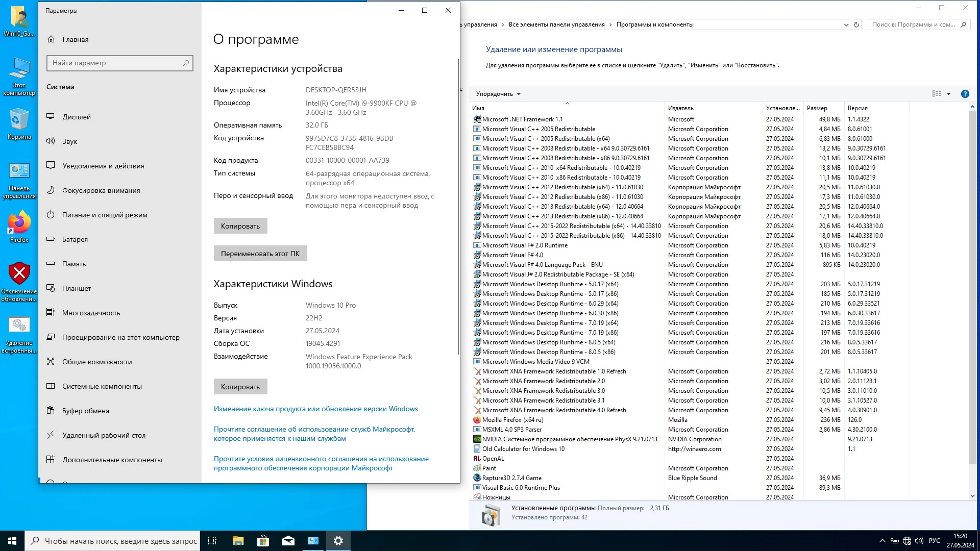Expand the Упорядочить dropdown
This screenshot has width=980, height=551.
(498, 94)
